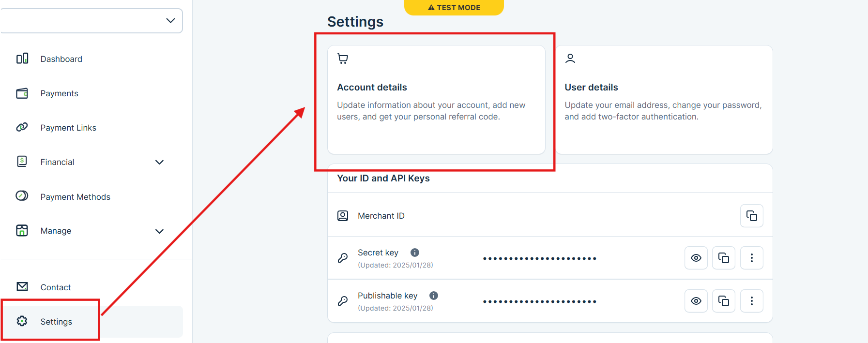The height and width of the screenshot is (343, 868).
Task: Open more options for Publishable key
Action: coord(751,301)
